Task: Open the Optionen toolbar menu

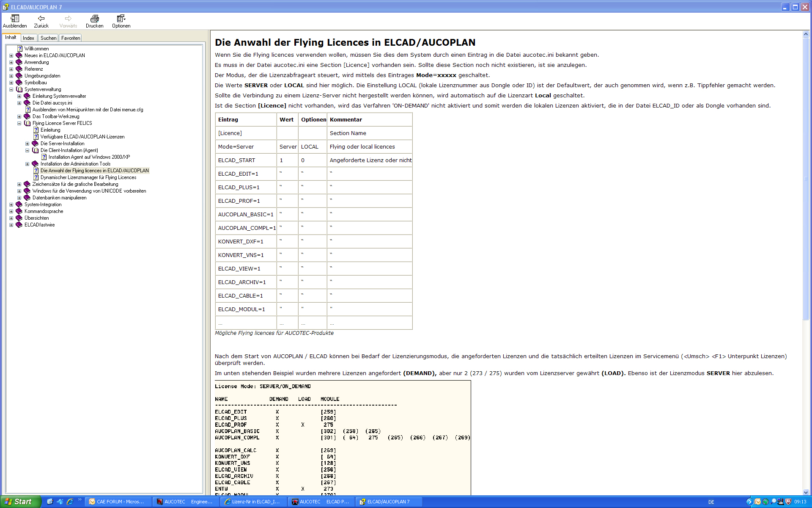Action: (x=121, y=21)
